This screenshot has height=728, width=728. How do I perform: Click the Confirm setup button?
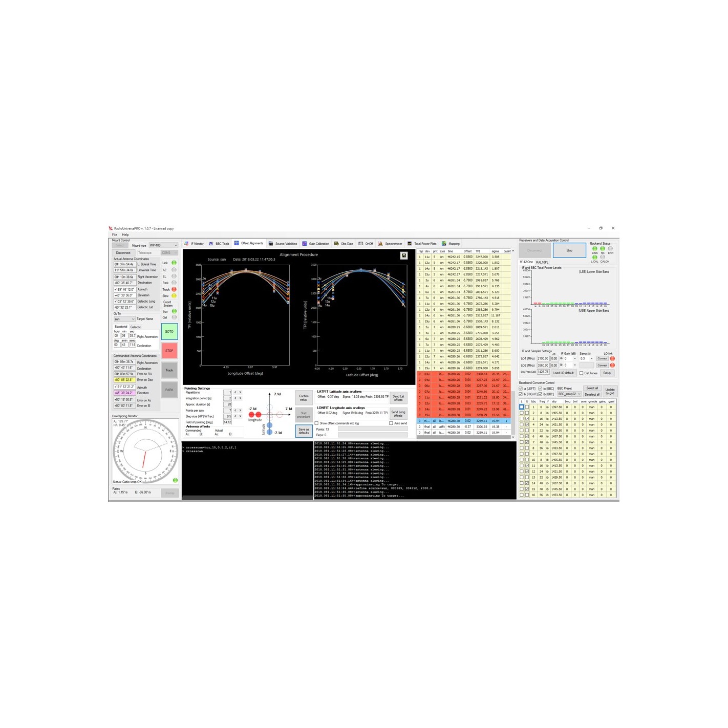[304, 398]
